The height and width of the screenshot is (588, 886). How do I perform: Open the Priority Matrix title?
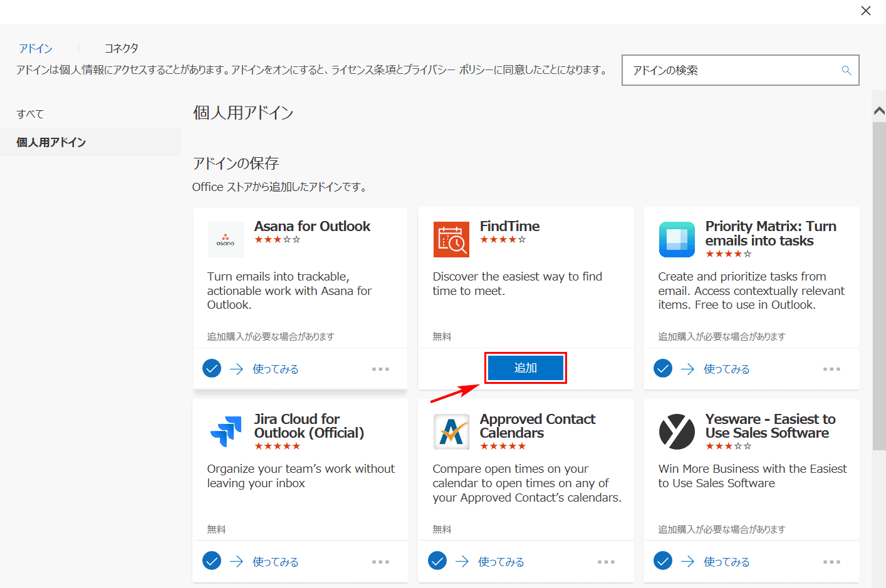(x=771, y=234)
